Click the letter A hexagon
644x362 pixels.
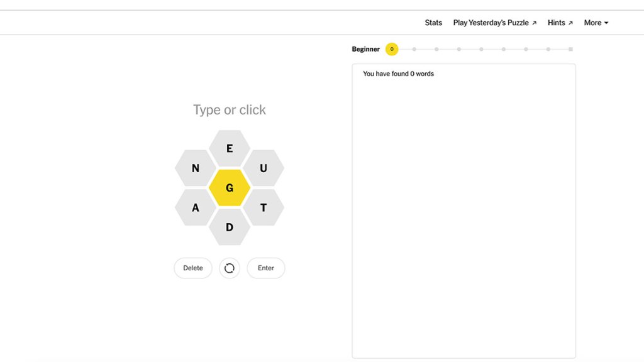tap(196, 207)
